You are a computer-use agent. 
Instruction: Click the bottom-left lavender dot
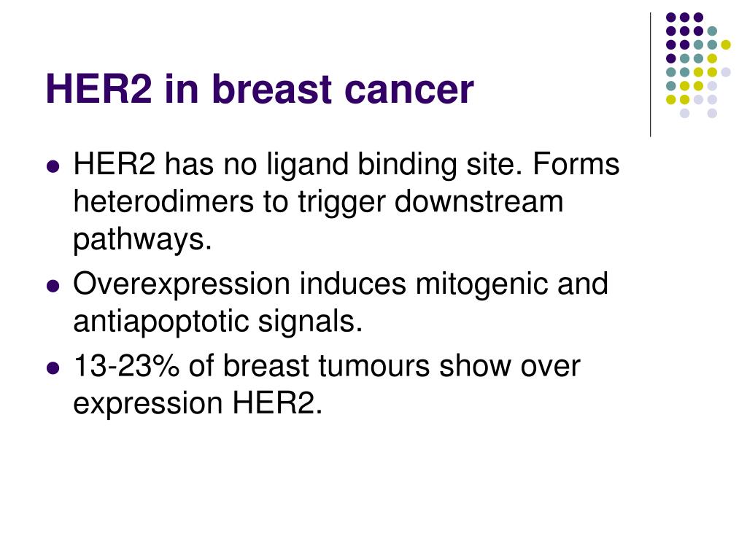tap(684, 113)
